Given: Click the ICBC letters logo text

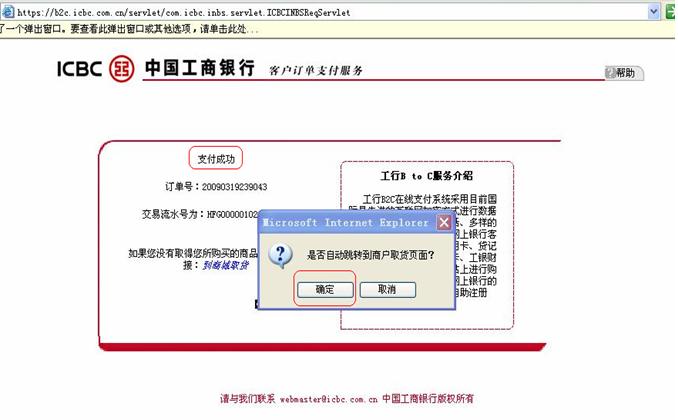Looking at the screenshot, I should [x=80, y=69].
